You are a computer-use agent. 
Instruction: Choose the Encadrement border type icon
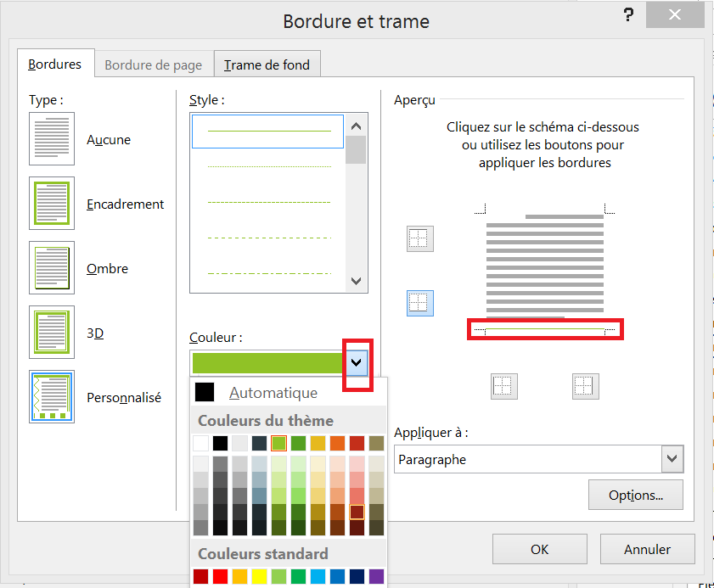coord(52,204)
